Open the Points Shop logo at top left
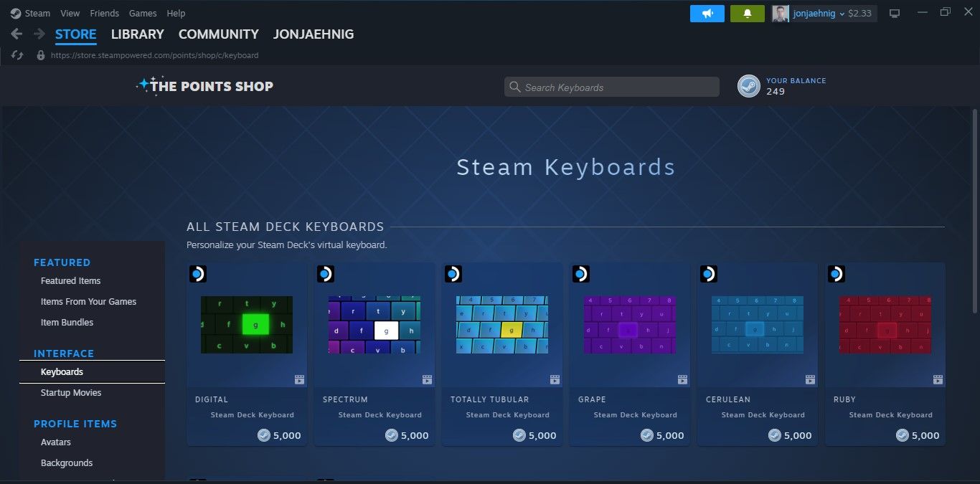Image resolution: width=980 pixels, height=484 pixels. (x=204, y=86)
